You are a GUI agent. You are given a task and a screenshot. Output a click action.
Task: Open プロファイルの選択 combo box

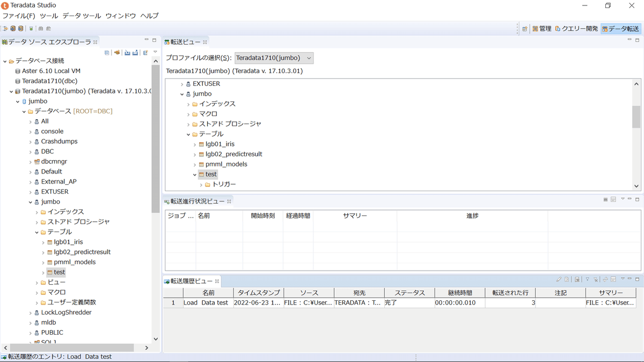pos(274,58)
